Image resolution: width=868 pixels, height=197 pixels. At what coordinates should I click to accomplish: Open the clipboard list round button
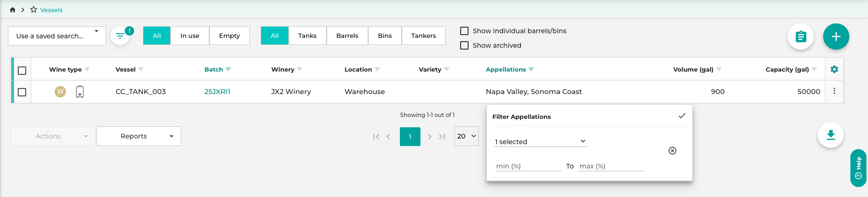[801, 36]
